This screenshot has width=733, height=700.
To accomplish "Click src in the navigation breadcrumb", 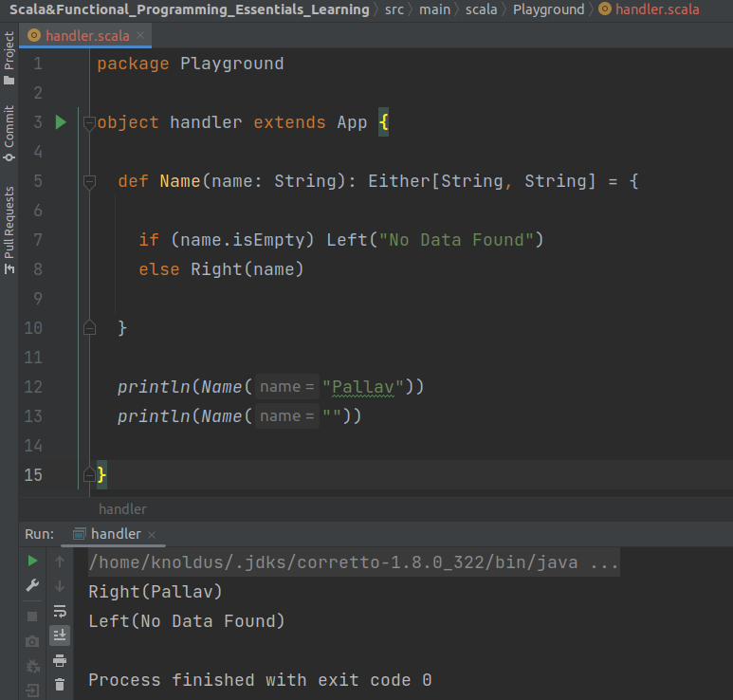I will (394, 9).
